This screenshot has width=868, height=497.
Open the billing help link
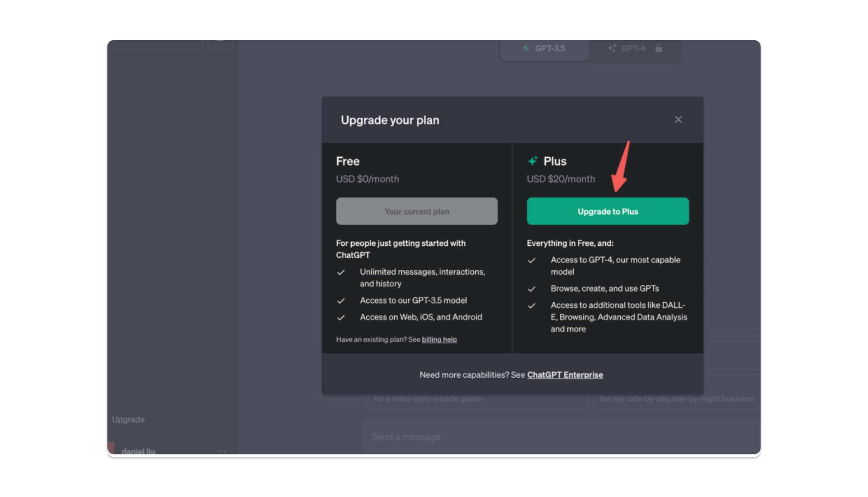439,339
